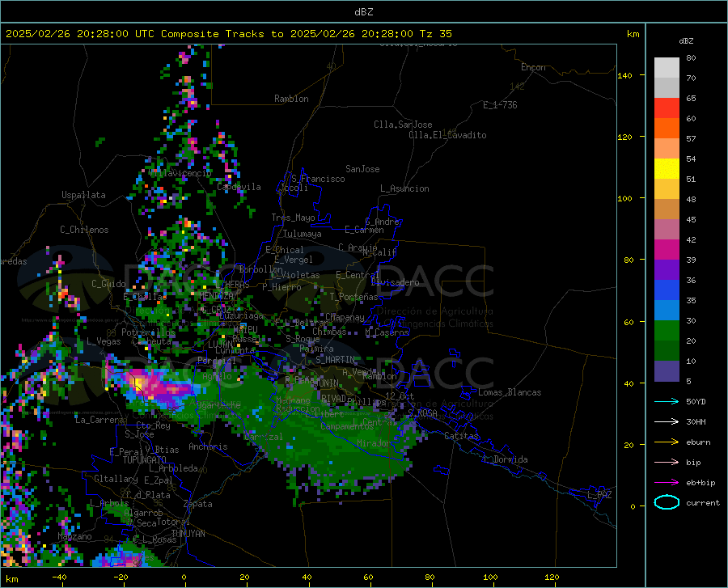Click the C_Chilenos label
Image resolution: width=728 pixels, height=588 pixels.
(x=84, y=230)
